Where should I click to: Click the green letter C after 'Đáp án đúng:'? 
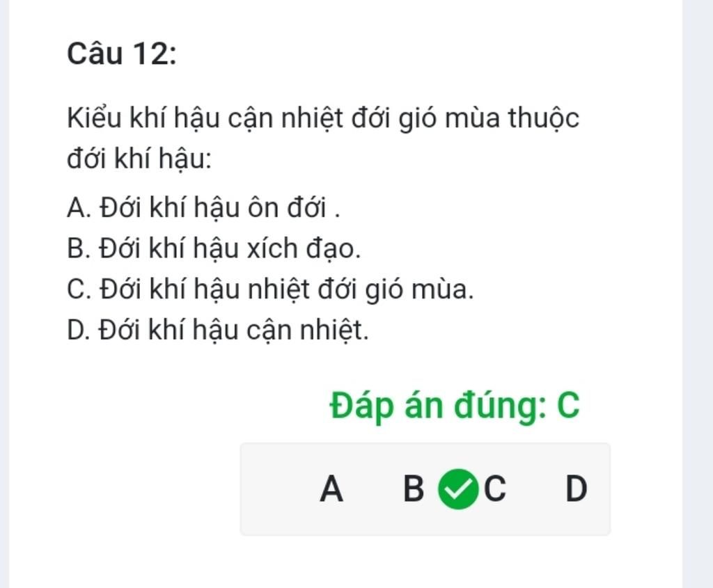tap(568, 406)
